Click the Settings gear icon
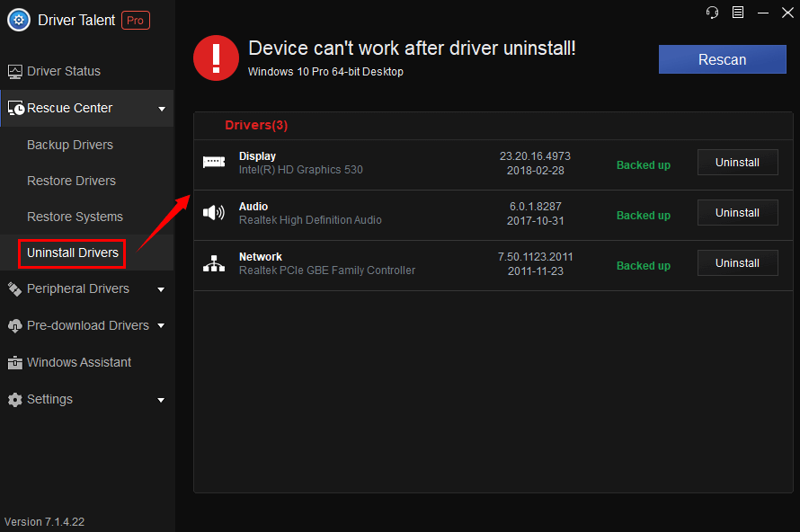This screenshot has width=800, height=532. click(x=14, y=399)
